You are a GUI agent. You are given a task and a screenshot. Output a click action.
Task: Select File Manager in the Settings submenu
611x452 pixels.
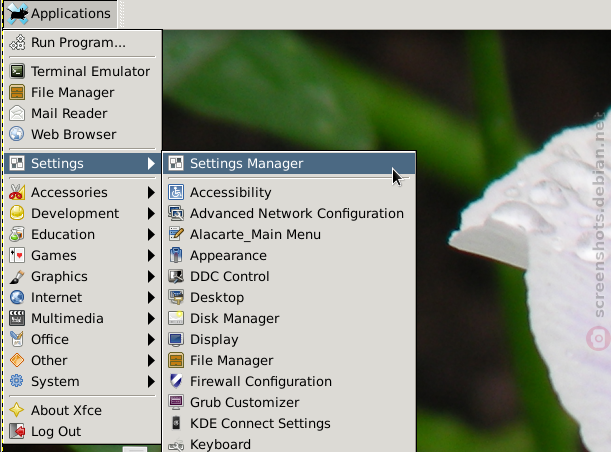pyautogui.click(x=289, y=360)
